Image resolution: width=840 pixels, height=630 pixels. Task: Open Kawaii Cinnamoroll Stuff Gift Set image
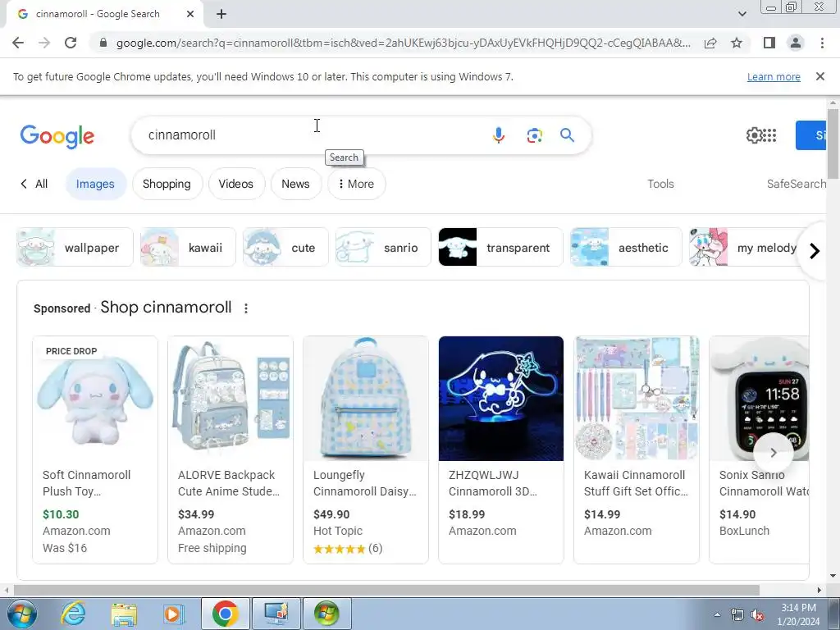pos(637,399)
